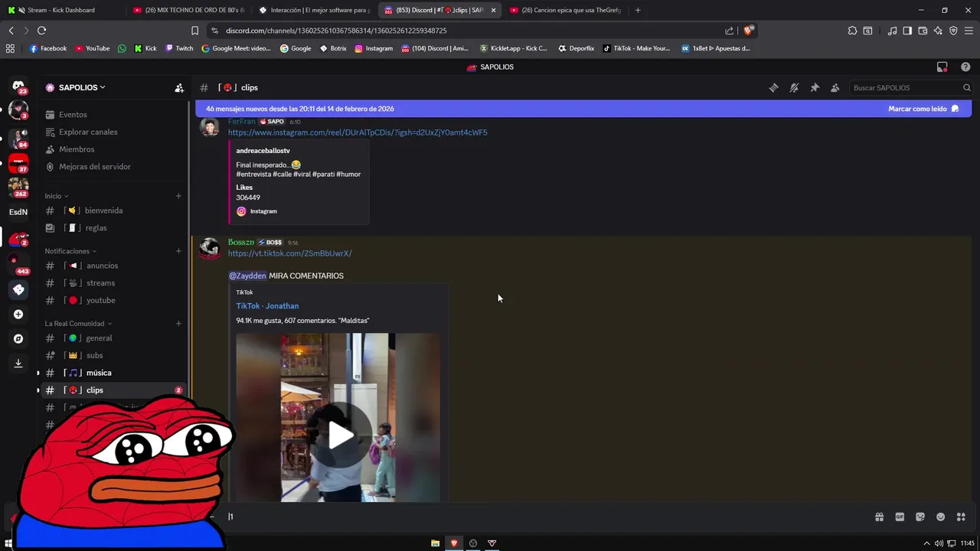Collapse the Inicio category
980x551 pixels.
pyautogui.click(x=57, y=196)
